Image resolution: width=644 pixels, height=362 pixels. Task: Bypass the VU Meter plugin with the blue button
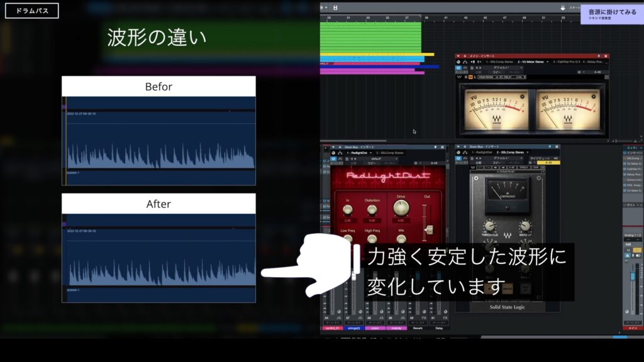[458, 68]
